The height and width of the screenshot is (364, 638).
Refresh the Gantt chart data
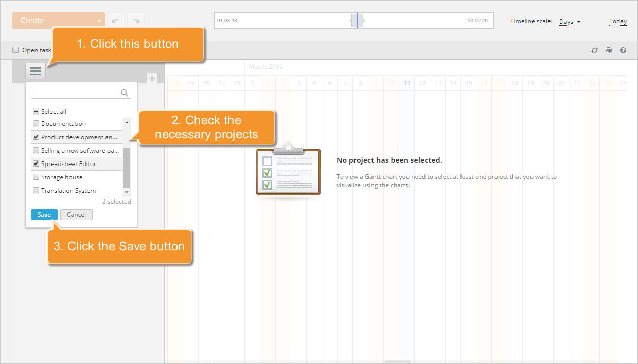pyautogui.click(x=595, y=50)
